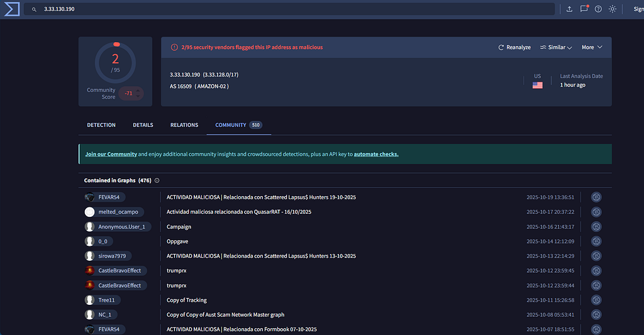The image size is (644, 335).
Task: Vote community score up arrow
Action: pyautogui.click(x=138, y=91)
